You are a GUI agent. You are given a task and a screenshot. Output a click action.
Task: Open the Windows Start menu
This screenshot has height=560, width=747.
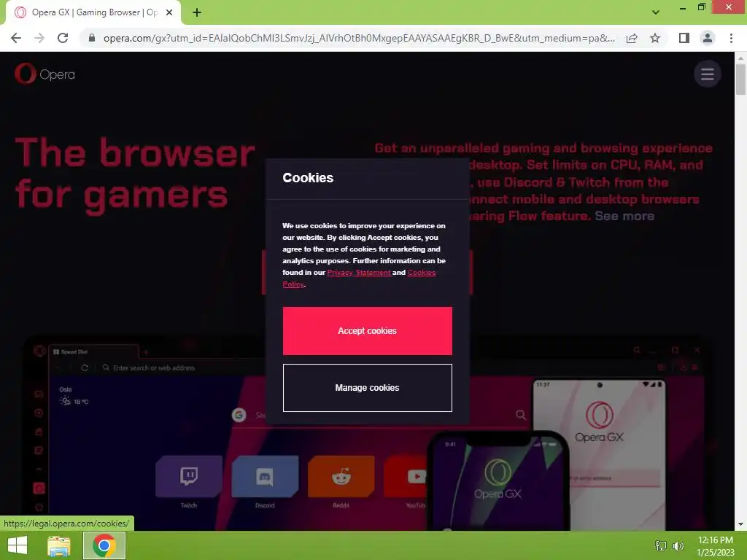pos(18,545)
